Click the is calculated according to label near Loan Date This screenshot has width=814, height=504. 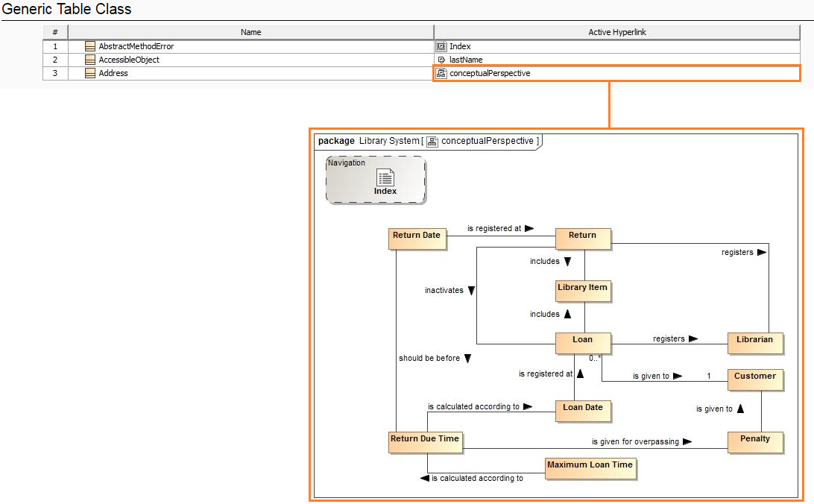click(x=473, y=406)
